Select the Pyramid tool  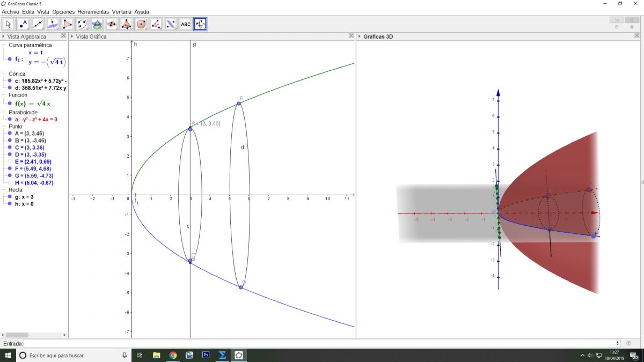pos(126,24)
